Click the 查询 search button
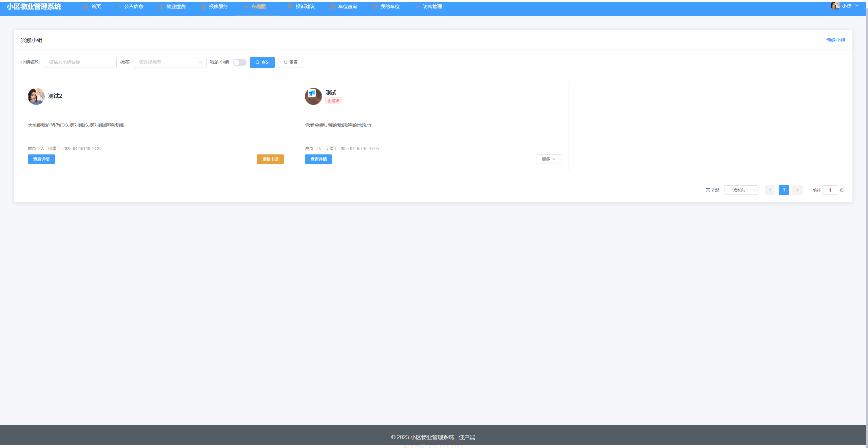This screenshot has height=448, width=868. pyautogui.click(x=262, y=62)
